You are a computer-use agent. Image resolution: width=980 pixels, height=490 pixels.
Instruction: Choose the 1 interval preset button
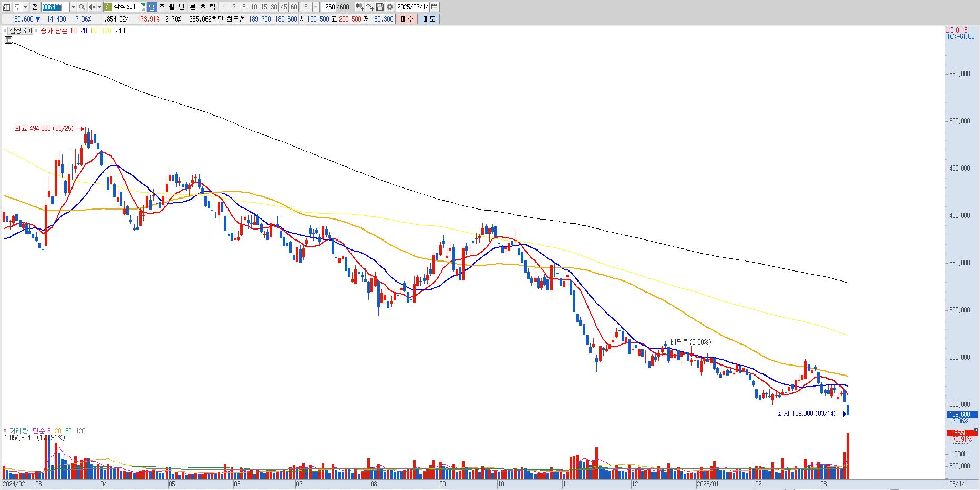pyautogui.click(x=224, y=7)
